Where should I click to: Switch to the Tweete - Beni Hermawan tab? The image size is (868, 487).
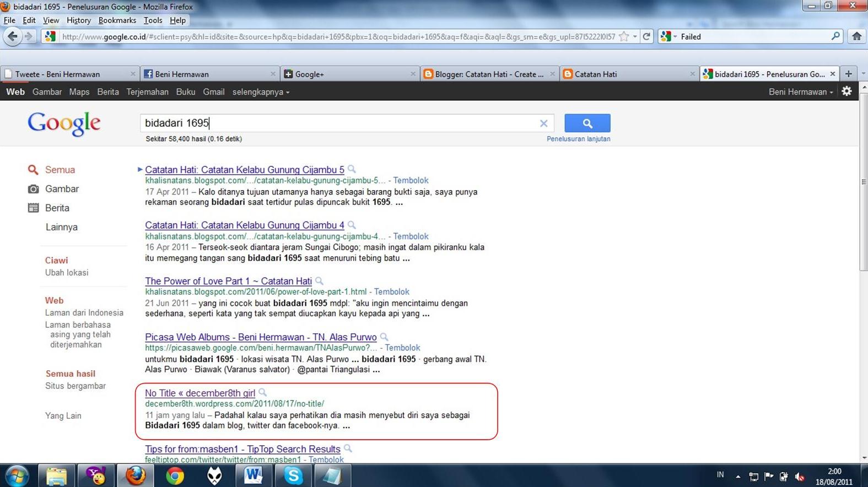tap(69, 74)
